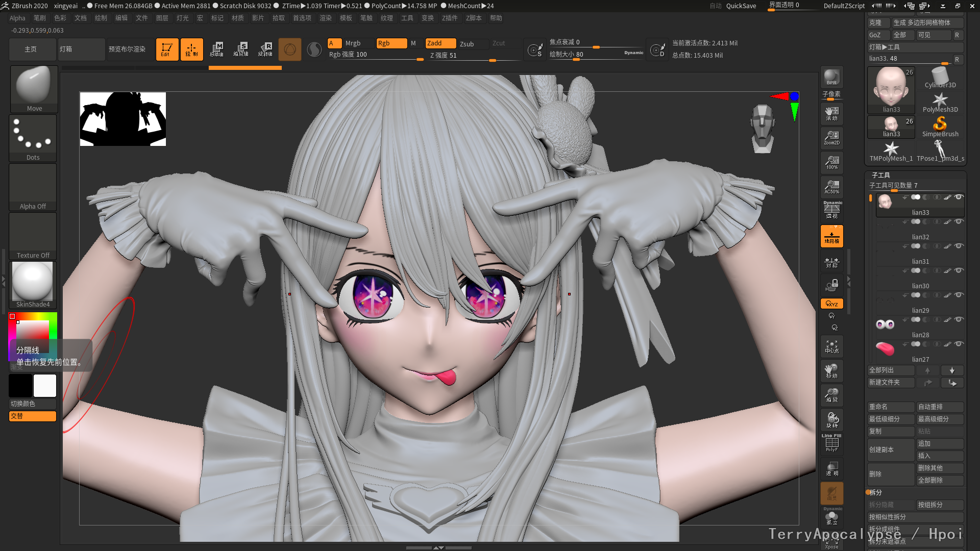Open the Z插件 (ZPlugin) menu
Image resolution: width=980 pixels, height=551 pixels.
[450, 18]
